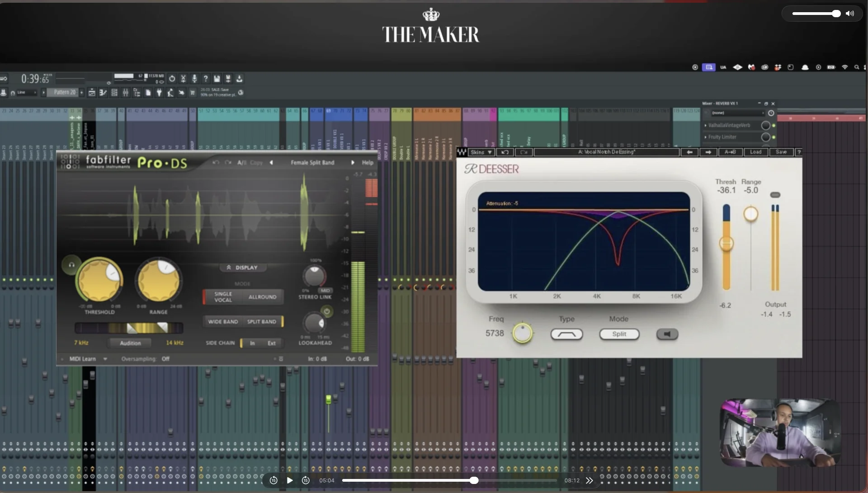Toggle the MID button under Stereo Link
868x493 pixels.
point(325,291)
